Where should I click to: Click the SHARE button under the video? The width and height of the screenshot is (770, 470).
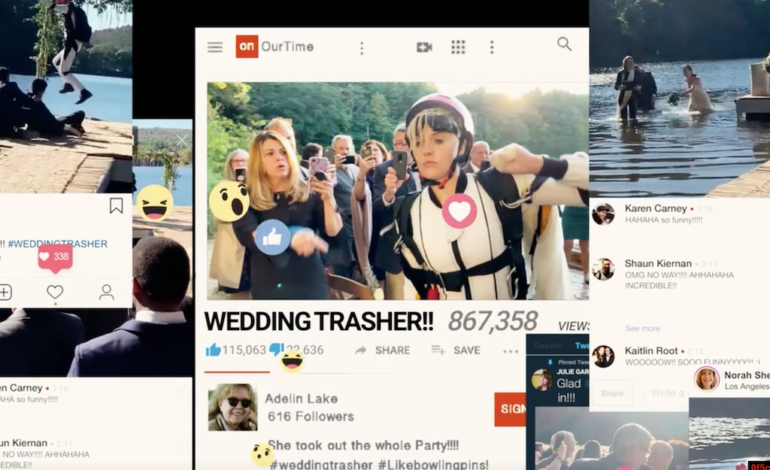tap(383, 350)
